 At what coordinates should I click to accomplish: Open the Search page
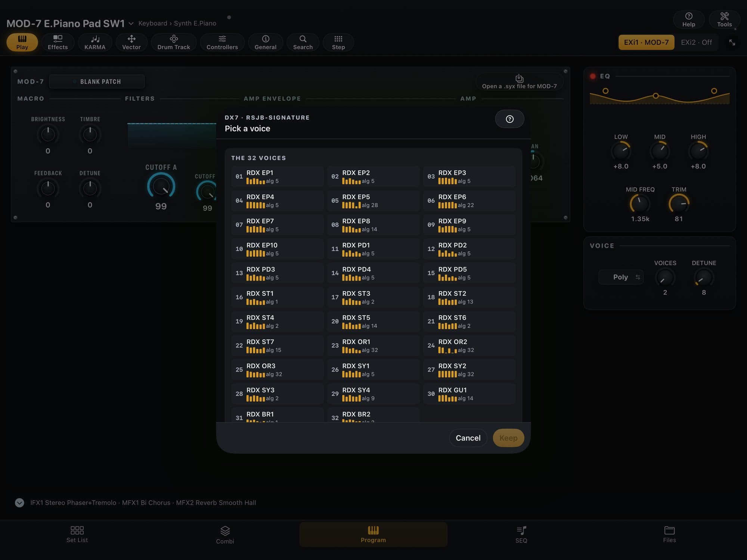pyautogui.click(x=303, y=42)
